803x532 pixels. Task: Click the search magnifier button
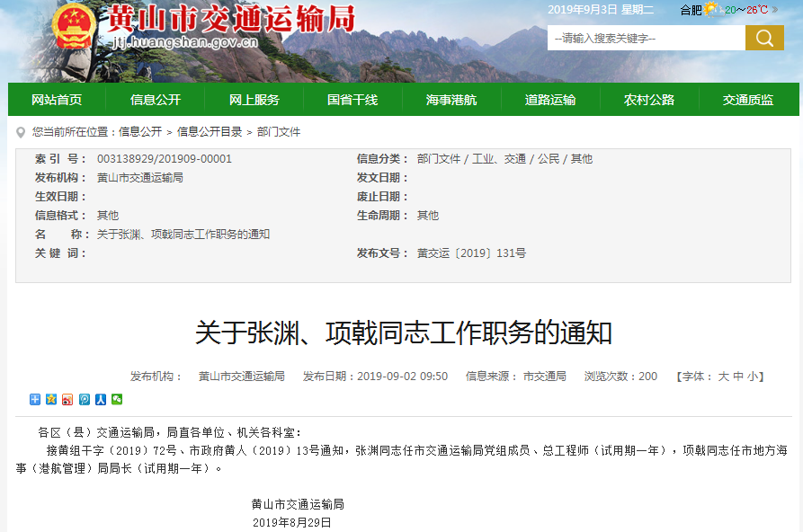coord(764,38)
